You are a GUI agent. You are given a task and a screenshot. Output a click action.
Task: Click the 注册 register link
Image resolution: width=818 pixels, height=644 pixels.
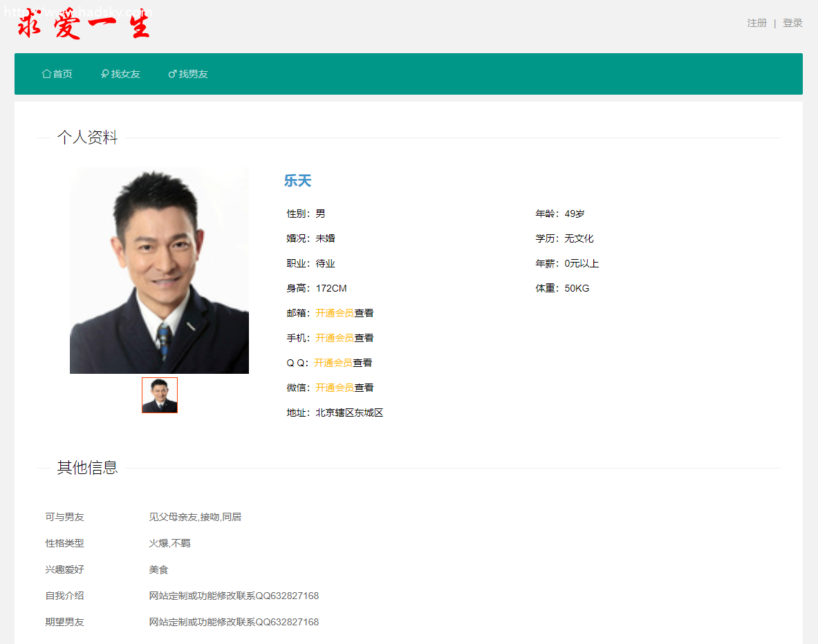click(756, 23)
